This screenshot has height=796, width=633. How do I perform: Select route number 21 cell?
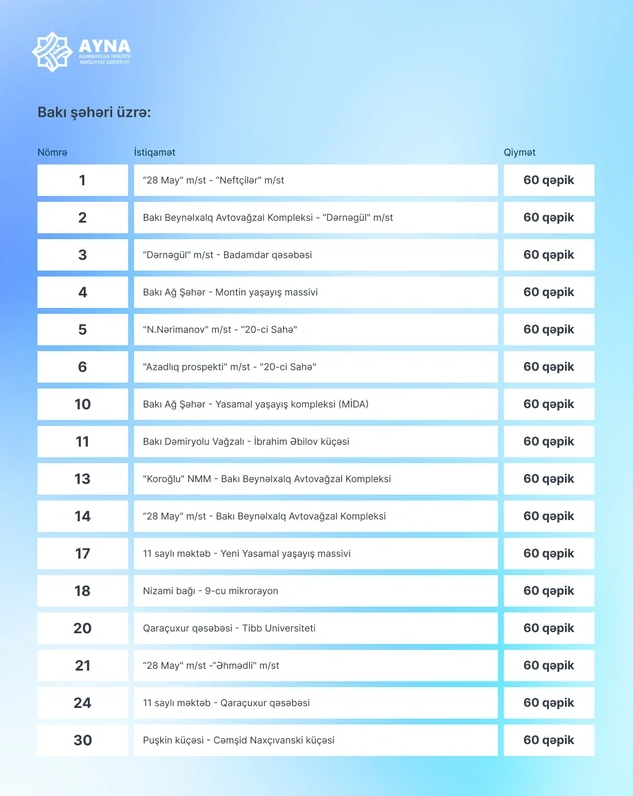82,665
